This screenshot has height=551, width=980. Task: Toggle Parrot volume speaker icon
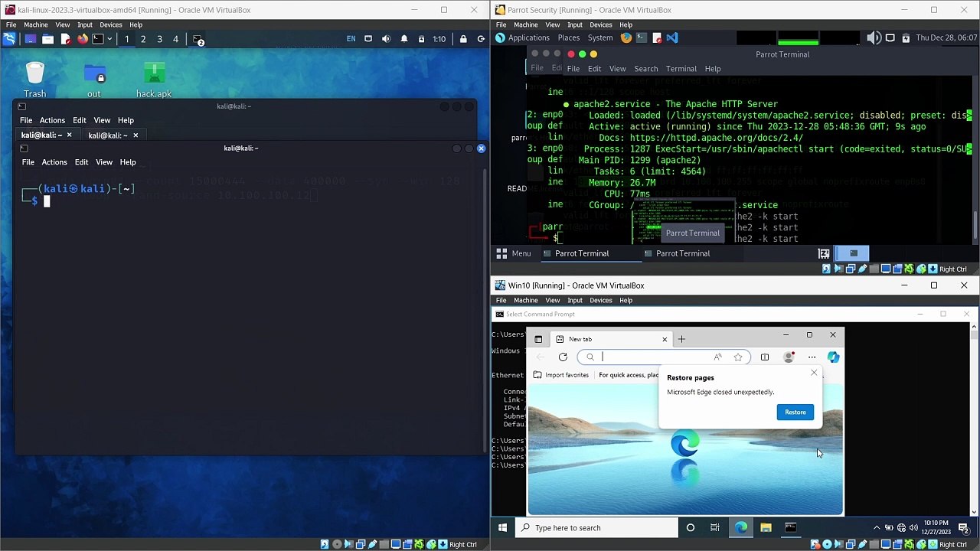pos(874,37)
